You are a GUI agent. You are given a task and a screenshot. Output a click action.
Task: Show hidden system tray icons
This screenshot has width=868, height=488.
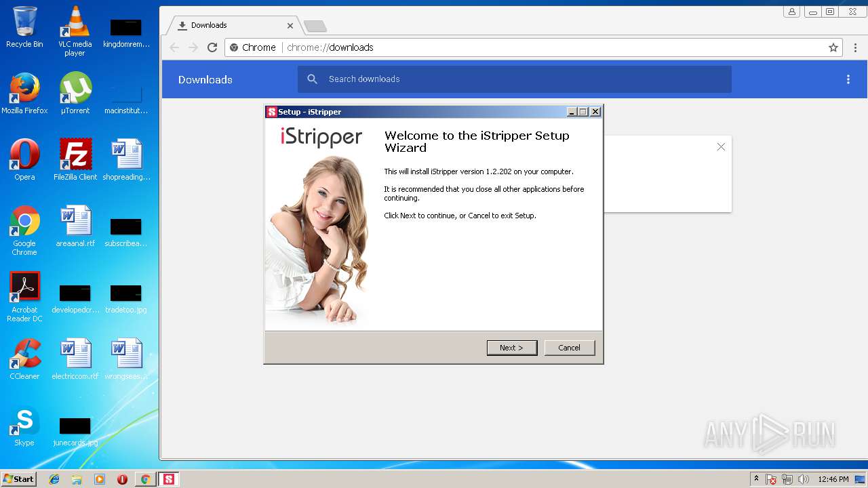point(756,479)
